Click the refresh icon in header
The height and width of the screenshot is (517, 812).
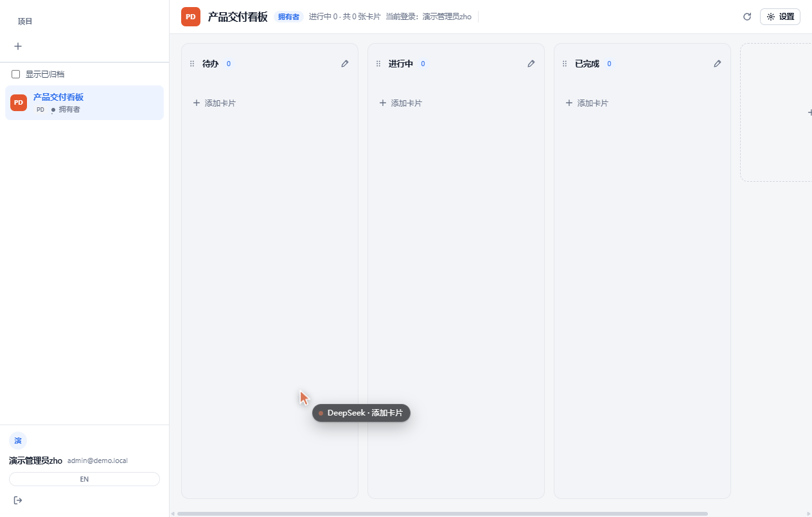coord(747,17)
